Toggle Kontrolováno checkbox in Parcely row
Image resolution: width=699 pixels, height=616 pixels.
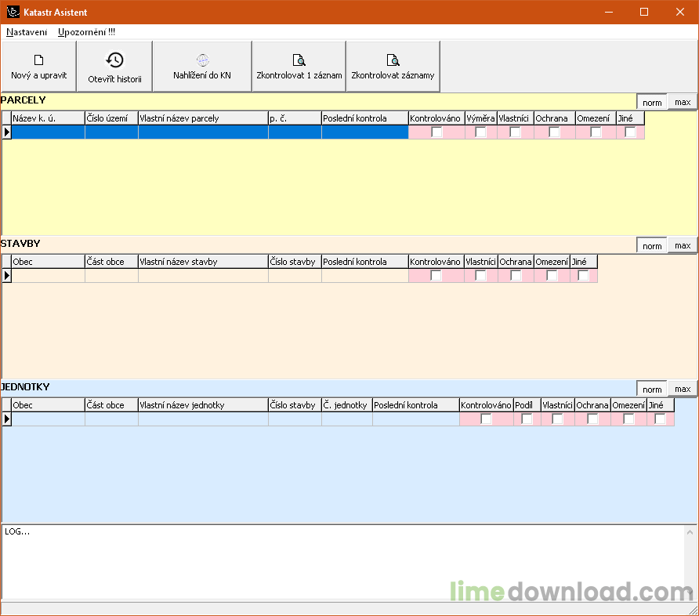(x=436, y=132)
